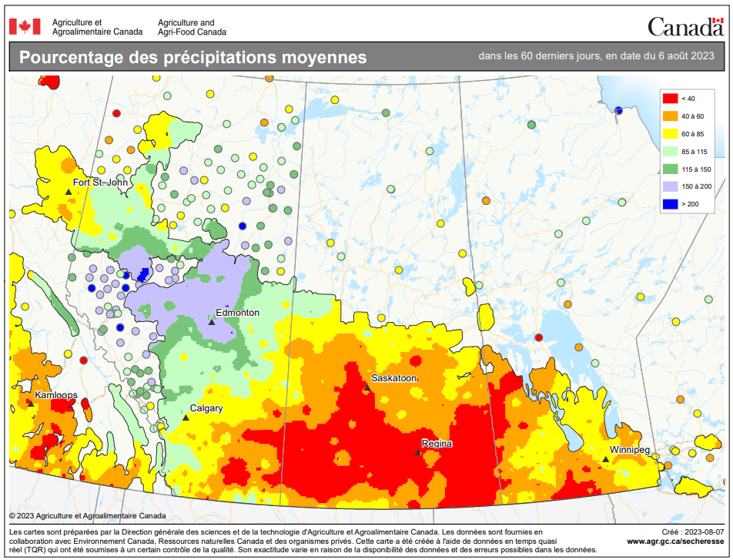Click the Canada wordmark logo
The width and height of the screenshot is (733, 560).
684,27
